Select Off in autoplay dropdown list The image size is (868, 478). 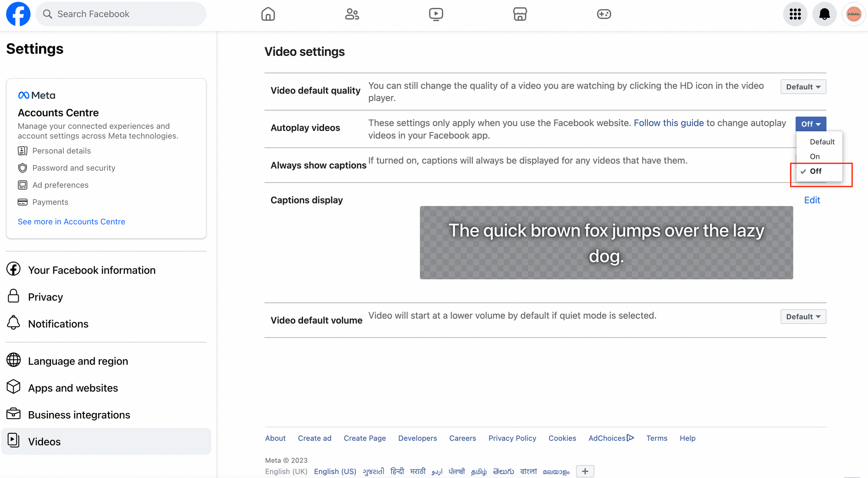tap(815, 171)
